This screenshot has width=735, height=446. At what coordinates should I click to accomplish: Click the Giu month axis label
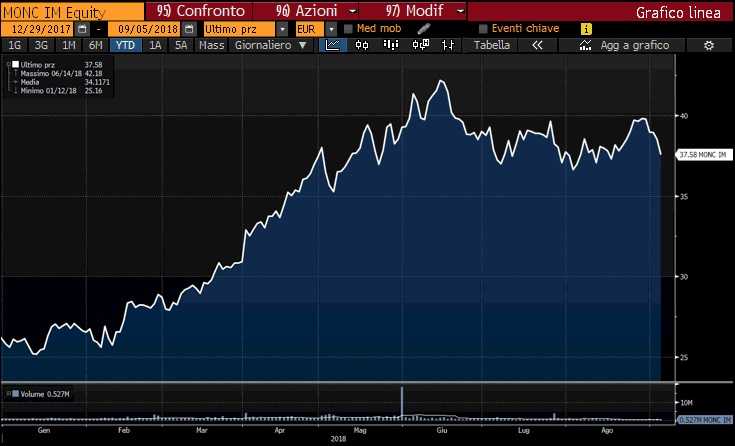[x=442, y=430]
